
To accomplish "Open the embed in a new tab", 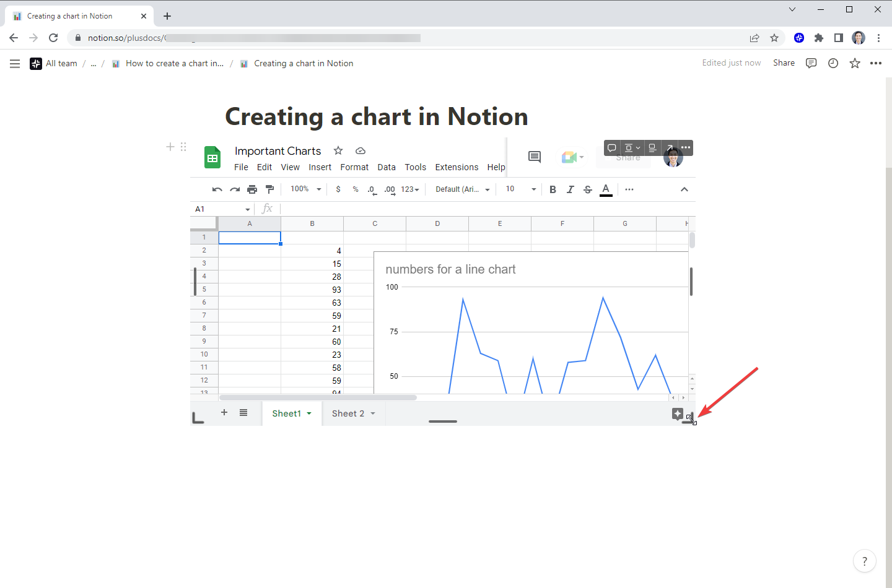I will click(x=670, y=148).
